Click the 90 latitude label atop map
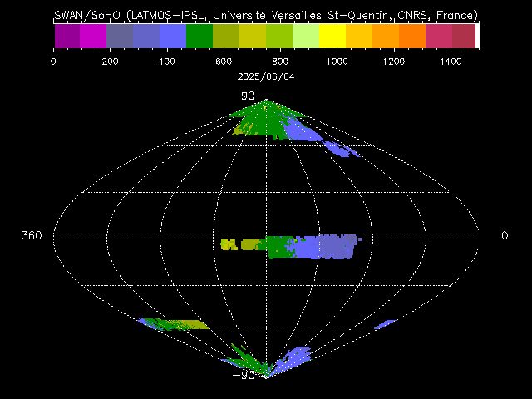This screenshot has height=399, width=532. 248,96
